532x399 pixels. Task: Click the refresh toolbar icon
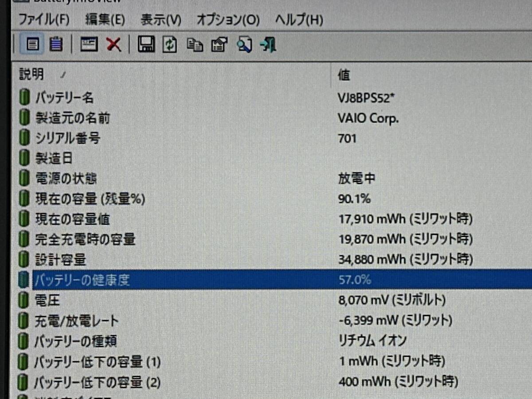170,44
